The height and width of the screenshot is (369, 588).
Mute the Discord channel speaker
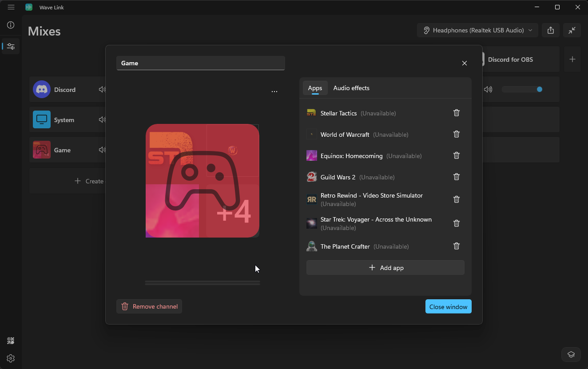click(102, 90)
